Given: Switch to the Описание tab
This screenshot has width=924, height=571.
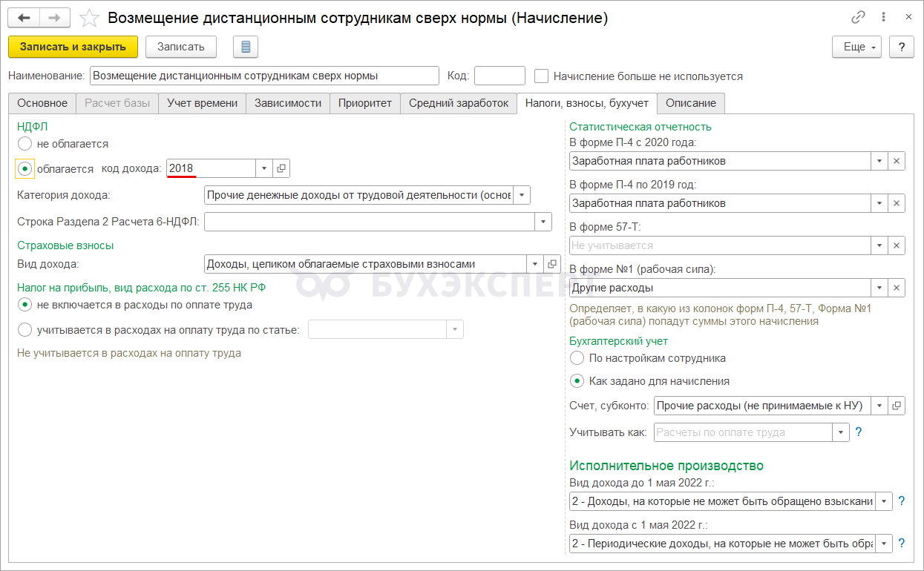Looking at the screenshot, I should tap(691, 103).
